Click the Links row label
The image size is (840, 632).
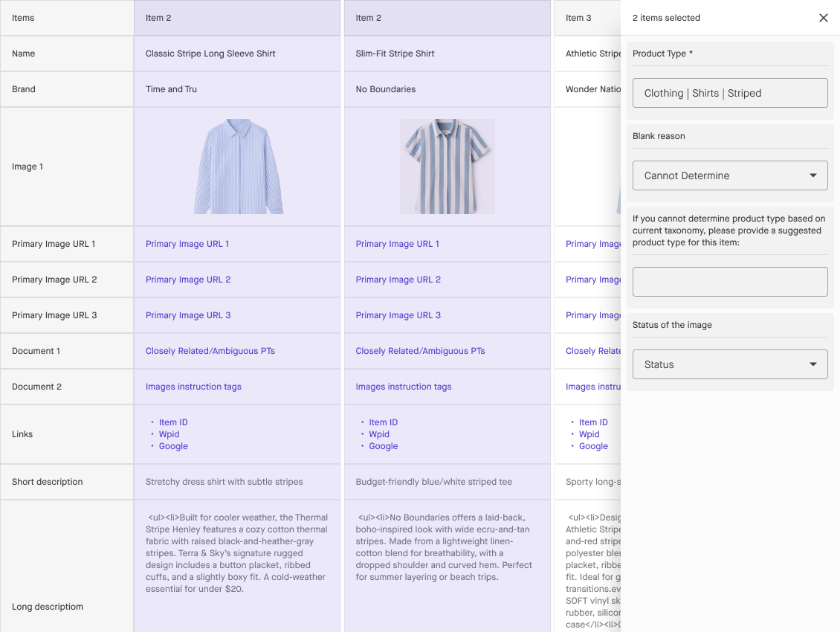22,434
